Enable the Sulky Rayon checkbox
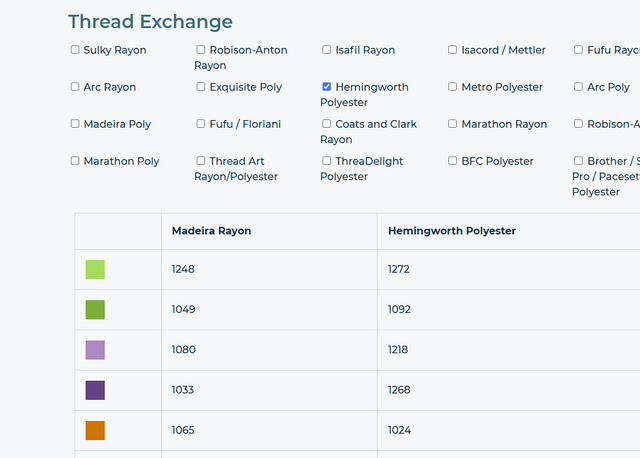Viewport: 640px width, 458px height. [x=75, y=50]
